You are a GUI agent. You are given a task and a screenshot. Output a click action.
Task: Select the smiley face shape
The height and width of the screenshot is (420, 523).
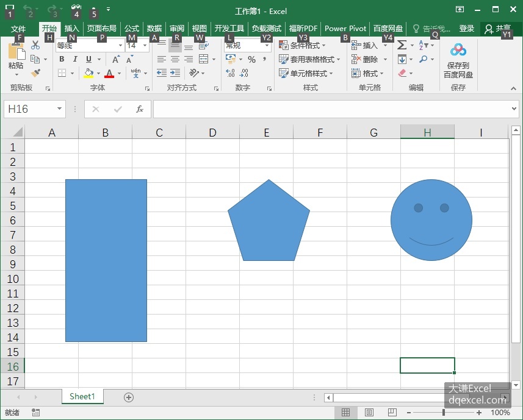pyautogui.click(x=431, y=220)
